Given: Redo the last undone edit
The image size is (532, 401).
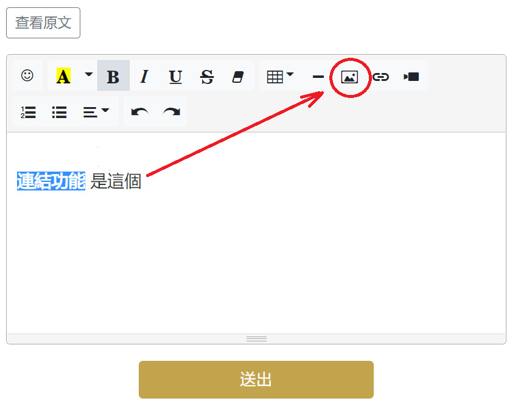Looking at the screenshot, I should [x=171, y=112].
